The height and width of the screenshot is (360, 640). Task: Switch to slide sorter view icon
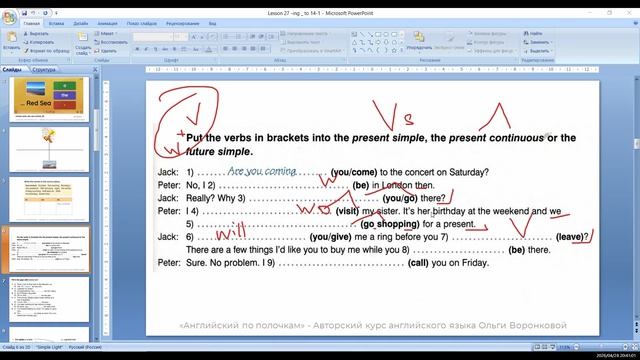(x=544, y=347)
